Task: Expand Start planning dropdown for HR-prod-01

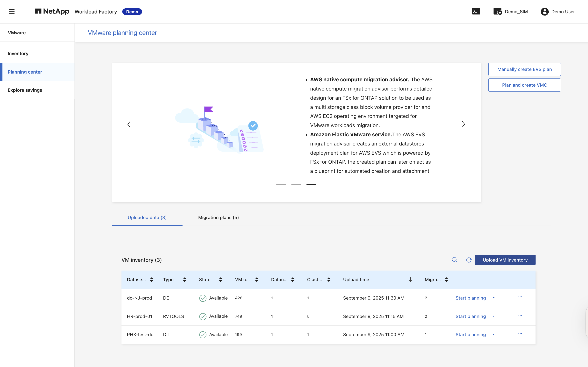Action: 493,316
